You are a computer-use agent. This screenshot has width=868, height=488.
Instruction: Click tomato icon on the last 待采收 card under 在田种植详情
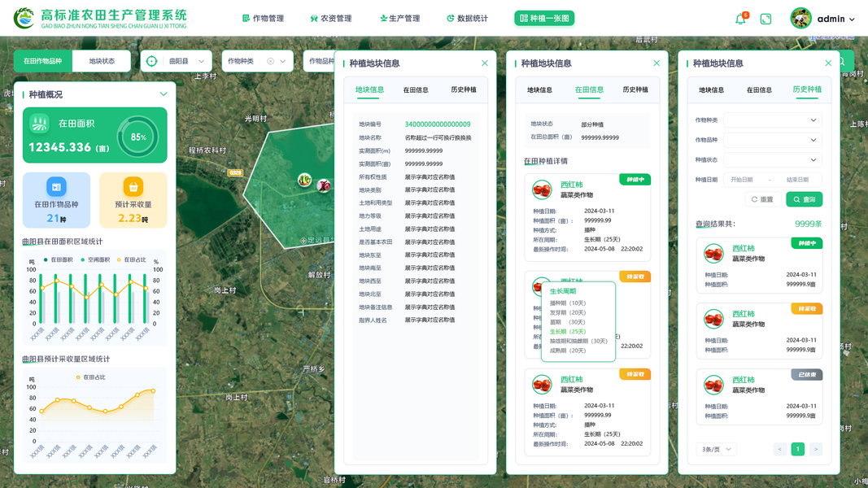(x=542, y=385)
